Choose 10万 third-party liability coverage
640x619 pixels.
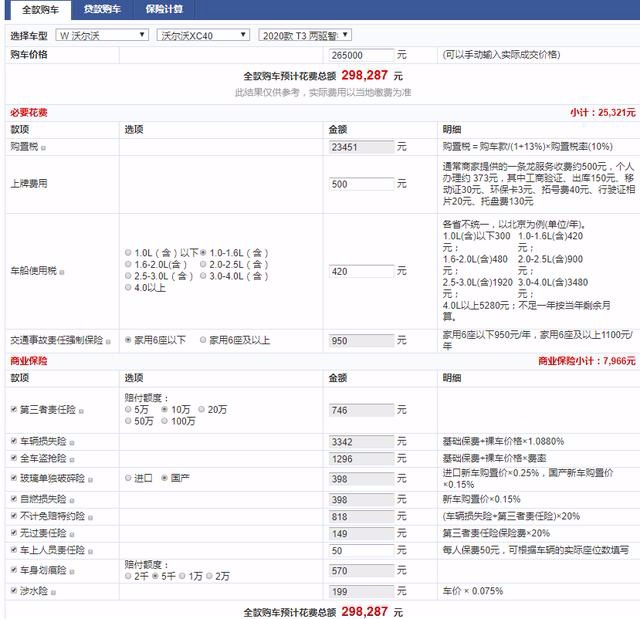tap(164, 409)
